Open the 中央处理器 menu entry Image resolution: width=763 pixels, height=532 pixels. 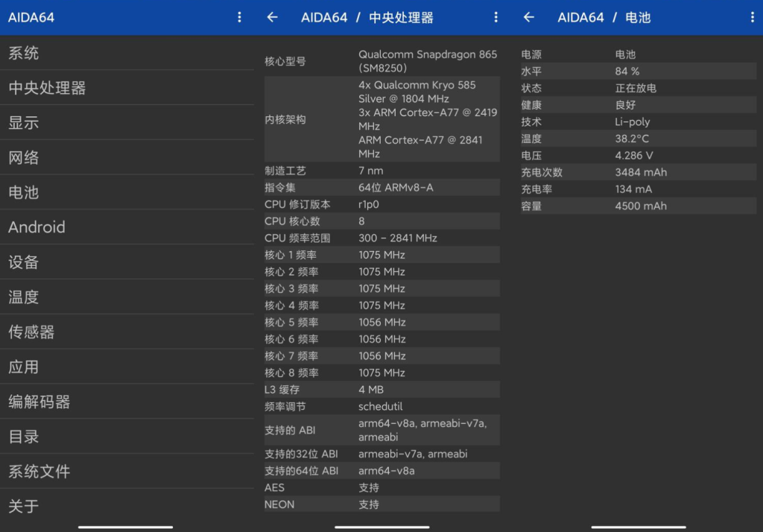tap(127, 88)
